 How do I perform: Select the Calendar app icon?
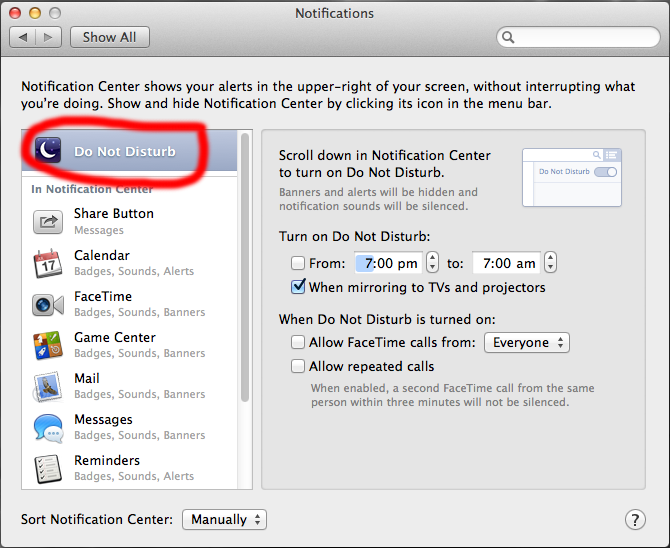(48, 263)
